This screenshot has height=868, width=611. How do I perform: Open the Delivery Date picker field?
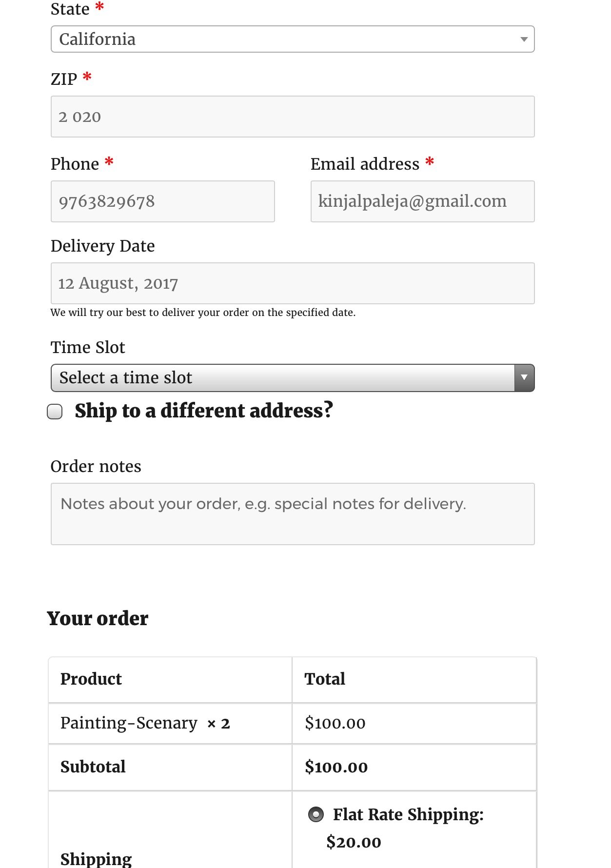click(293, 283)
